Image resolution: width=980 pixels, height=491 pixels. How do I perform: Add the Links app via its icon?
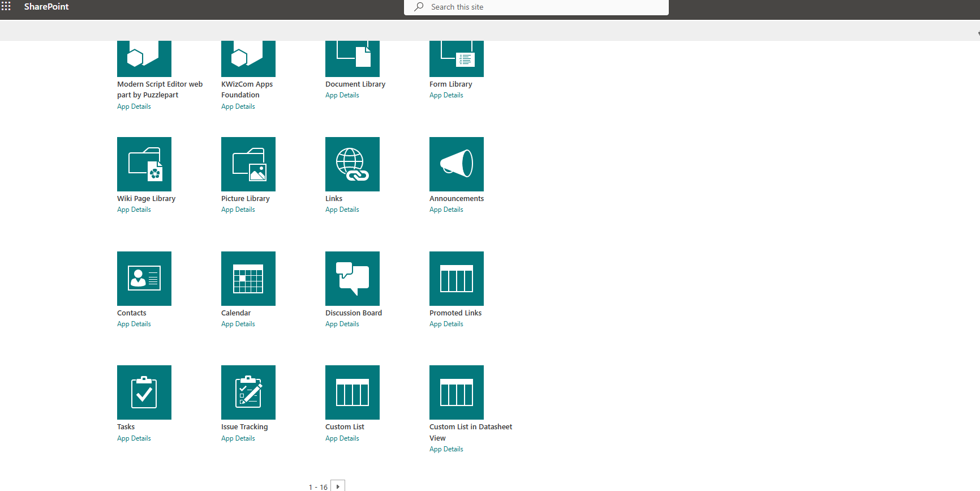click(352, 164)
